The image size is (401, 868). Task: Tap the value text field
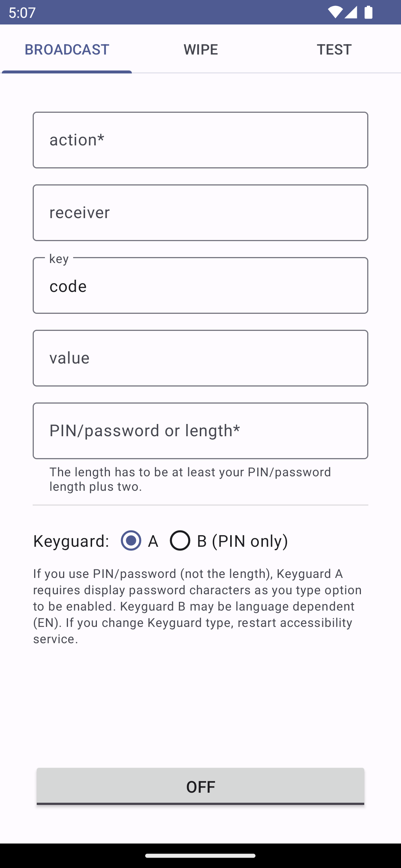(200, 358)
